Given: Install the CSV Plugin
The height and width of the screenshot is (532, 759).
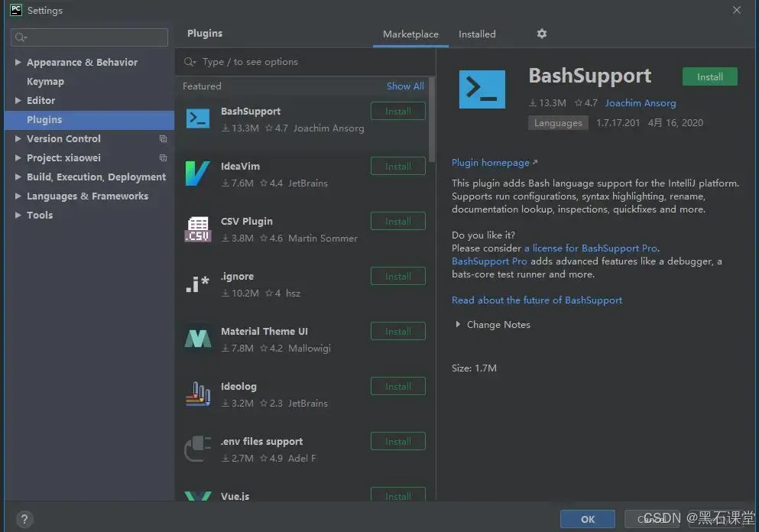Looking at the screenshot, I should (398, 221).
